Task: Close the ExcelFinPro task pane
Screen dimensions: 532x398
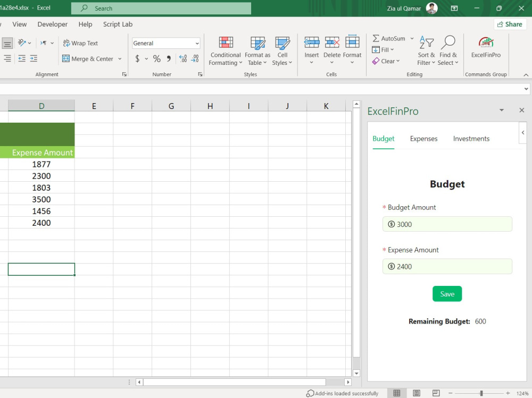Action: click(x=521, y=110)
